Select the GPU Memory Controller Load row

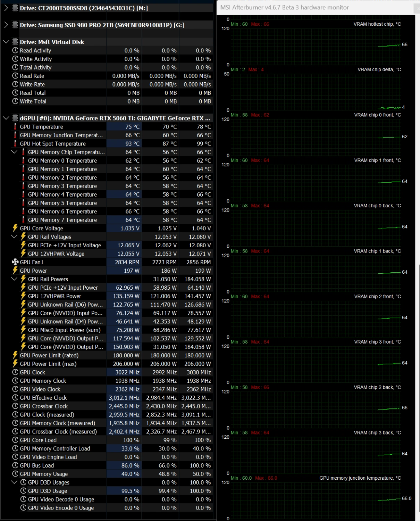click(x=107, y=448)
